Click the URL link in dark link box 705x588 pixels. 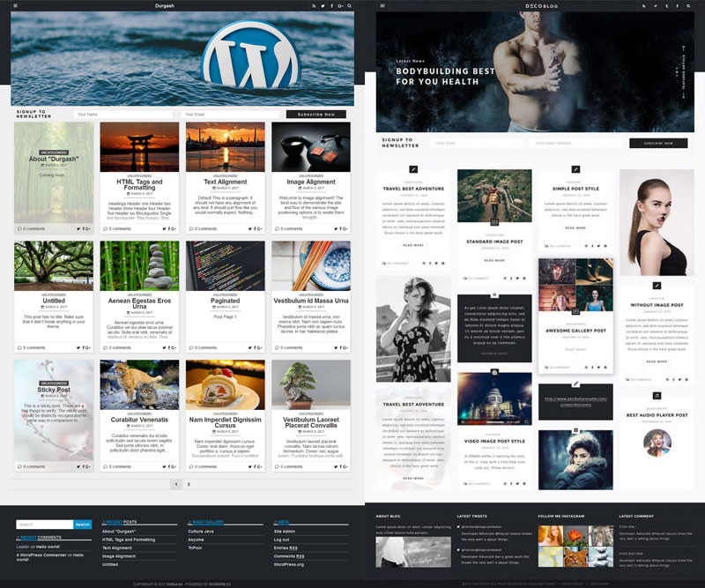(575, 402)
